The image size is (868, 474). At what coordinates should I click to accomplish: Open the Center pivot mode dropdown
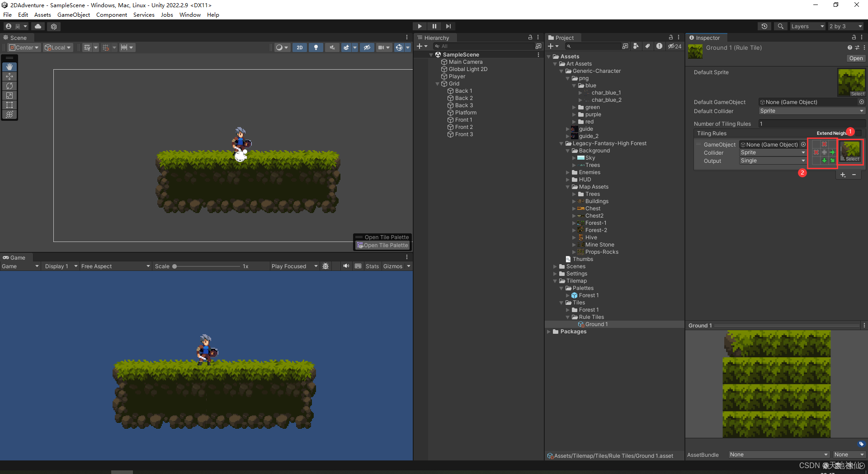tap(24, 47)
